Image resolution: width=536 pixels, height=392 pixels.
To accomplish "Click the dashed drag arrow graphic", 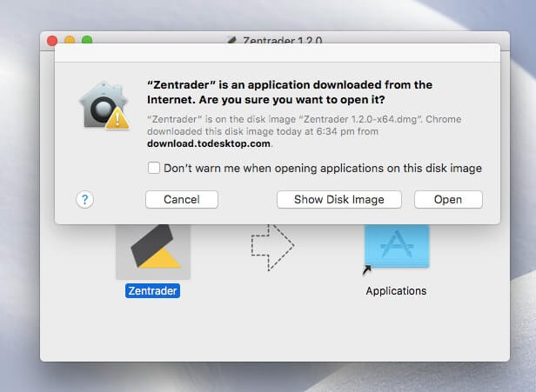I will tap(272, 244).
